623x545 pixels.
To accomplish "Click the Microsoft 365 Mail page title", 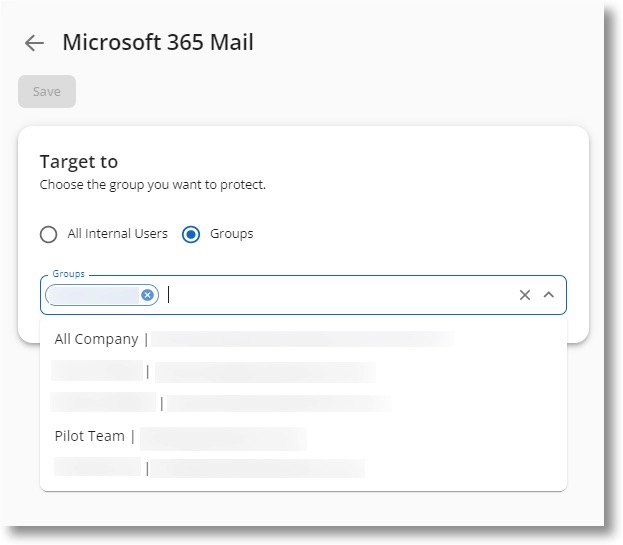I will [x=158, y=42].
